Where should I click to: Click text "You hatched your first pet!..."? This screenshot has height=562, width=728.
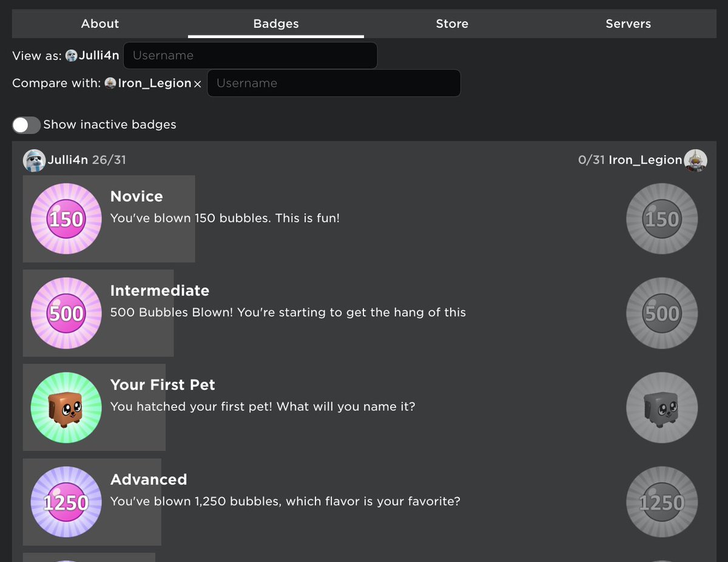[263, 407]
